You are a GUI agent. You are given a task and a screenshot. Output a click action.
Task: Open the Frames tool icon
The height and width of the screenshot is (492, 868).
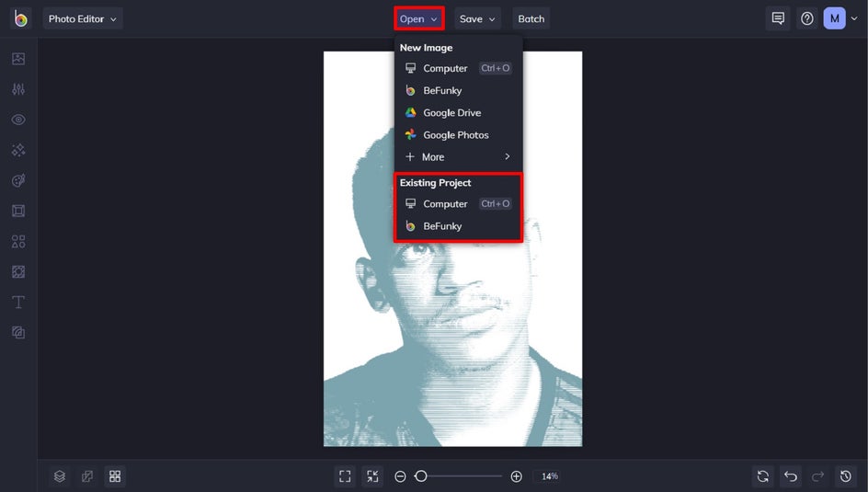[18, 211]
